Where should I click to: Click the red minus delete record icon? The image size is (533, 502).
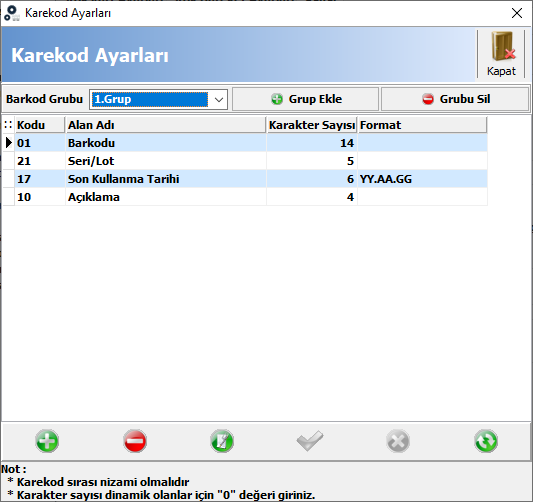135,441
